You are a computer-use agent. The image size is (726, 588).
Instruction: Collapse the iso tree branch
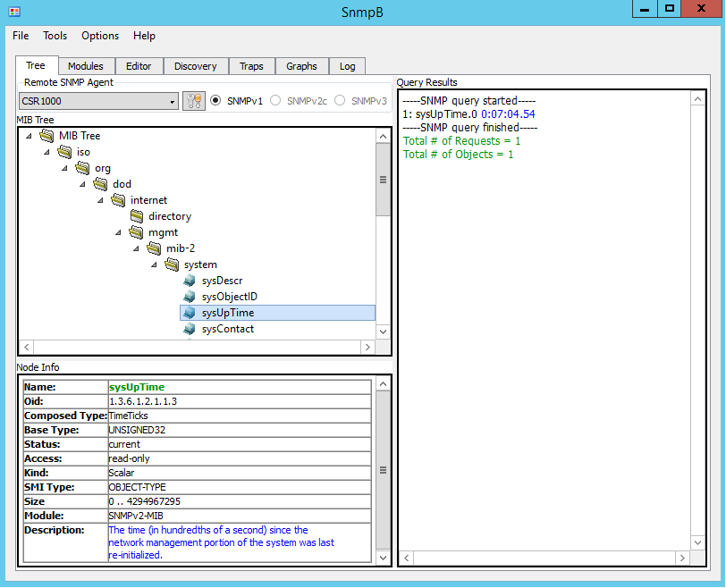tap(46, 151)
